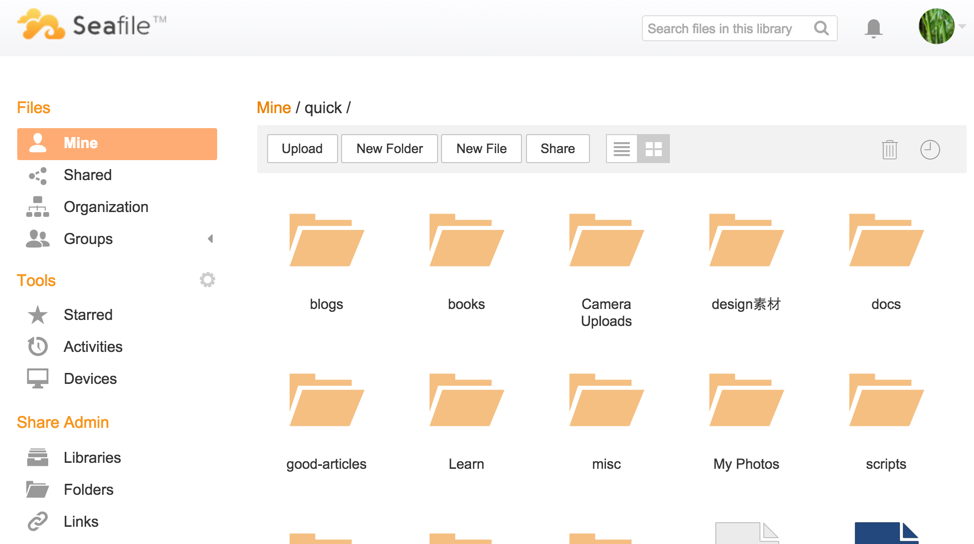This screenshot has height=544, width=974.
Task: Open the notifications bell
Action: [x=873, y=29]
